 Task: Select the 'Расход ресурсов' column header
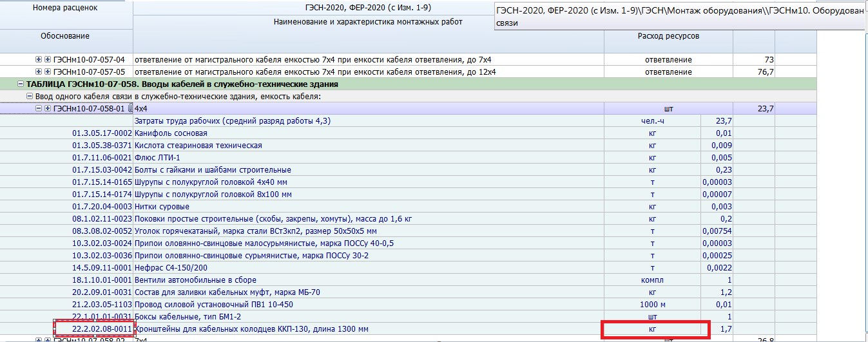point(668,36)
